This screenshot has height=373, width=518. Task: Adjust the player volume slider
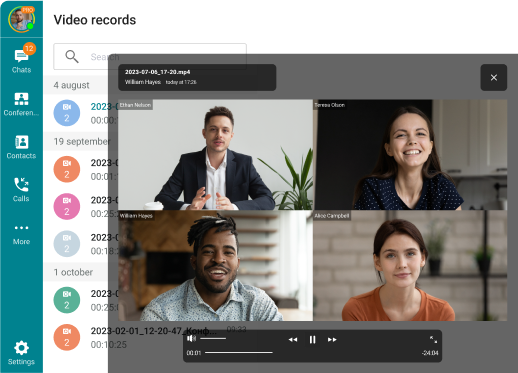click(x=213, y=339)
